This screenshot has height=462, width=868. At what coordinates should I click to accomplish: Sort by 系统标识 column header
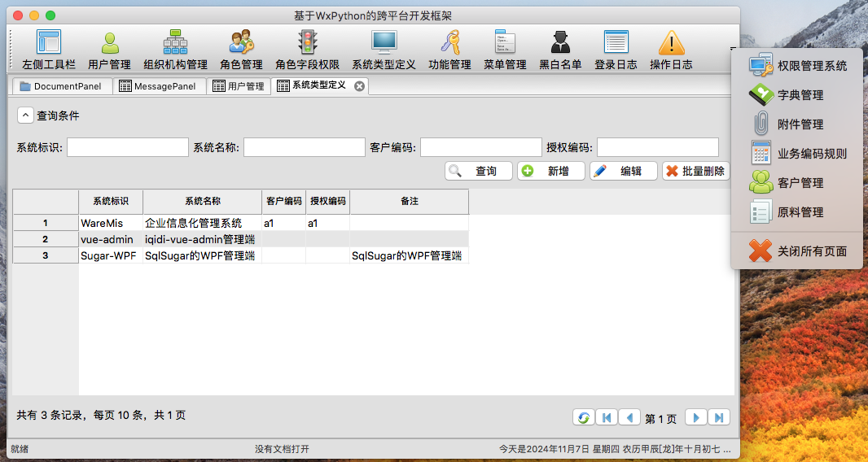tap(111, 202)
